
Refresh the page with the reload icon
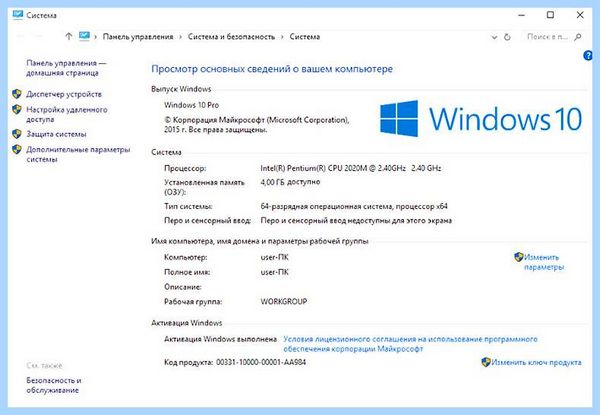tap(507, 37)
